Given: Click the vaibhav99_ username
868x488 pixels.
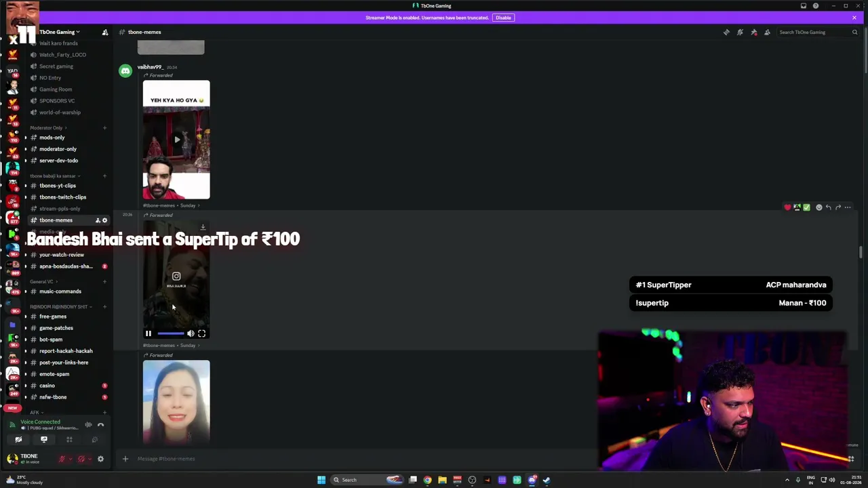Looking at the screenshot, I should tap(149, 67).
